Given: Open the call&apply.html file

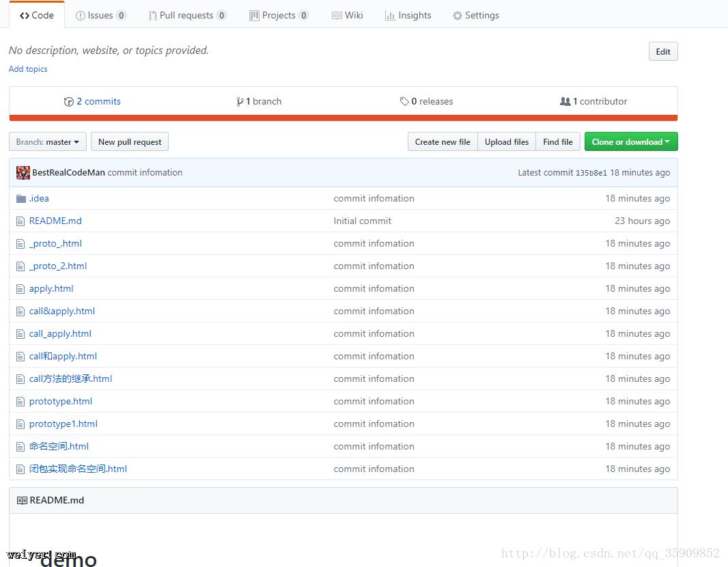Looking at the screenshot, I should (x=61, y=311).
